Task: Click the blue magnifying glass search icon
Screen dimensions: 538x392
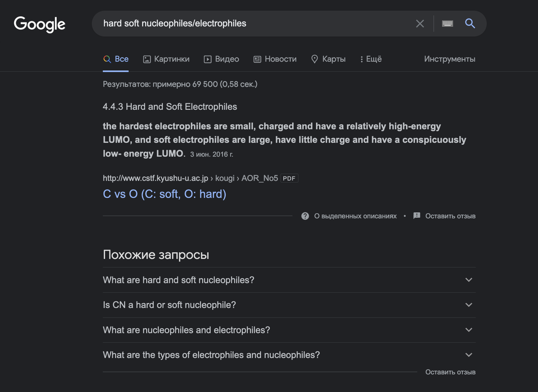Action: (470, 24)
